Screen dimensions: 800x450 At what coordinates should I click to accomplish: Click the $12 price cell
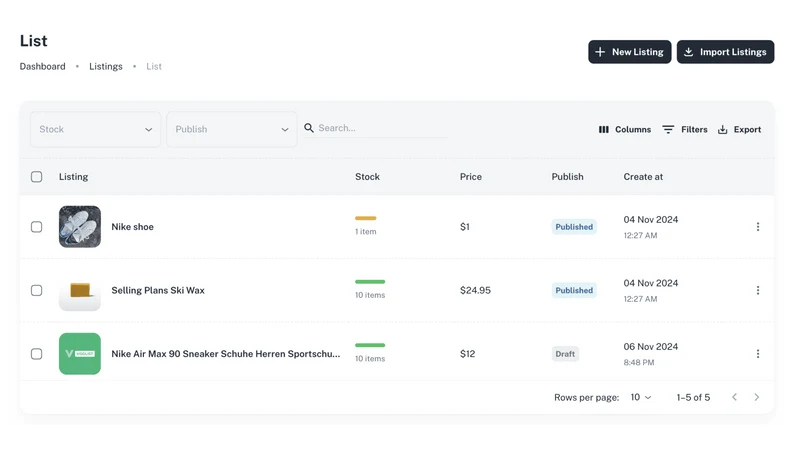(x=467, y=354)
